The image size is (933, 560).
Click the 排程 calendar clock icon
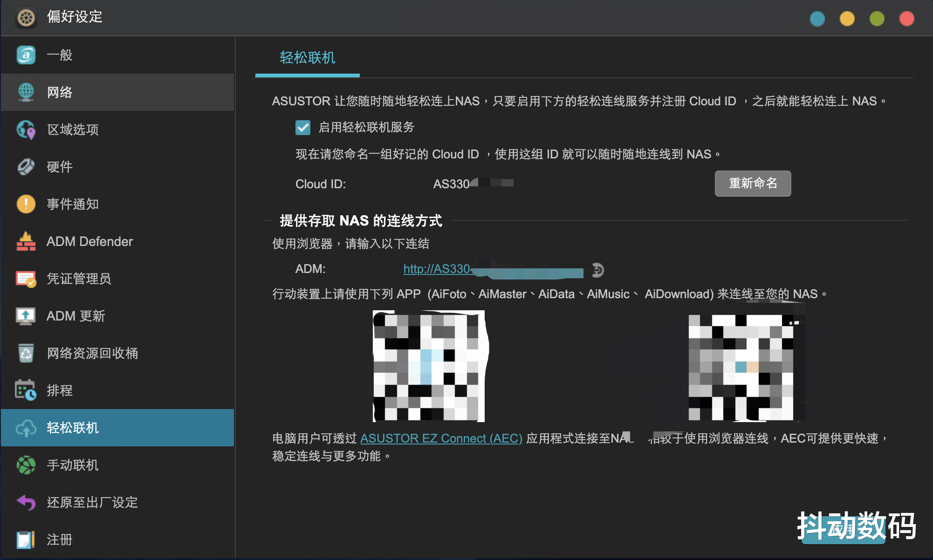[26, 390]
